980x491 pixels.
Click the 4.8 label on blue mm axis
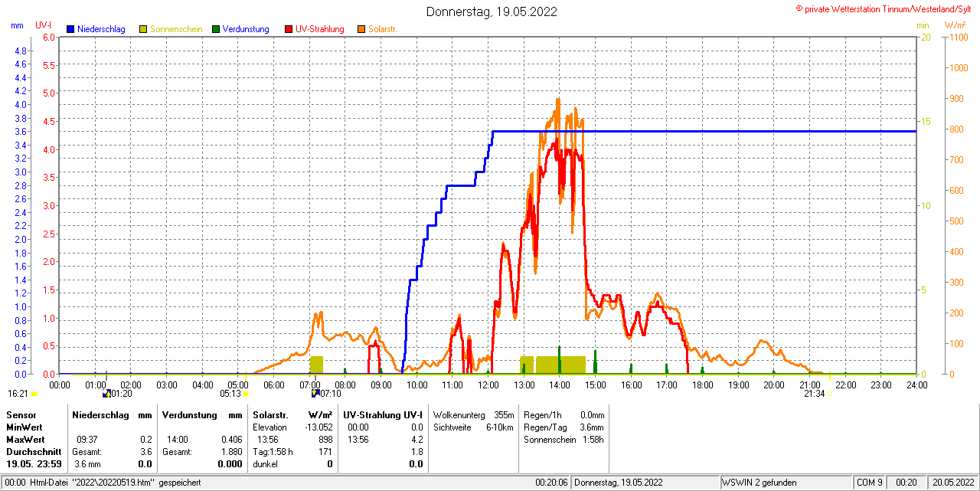21,51
